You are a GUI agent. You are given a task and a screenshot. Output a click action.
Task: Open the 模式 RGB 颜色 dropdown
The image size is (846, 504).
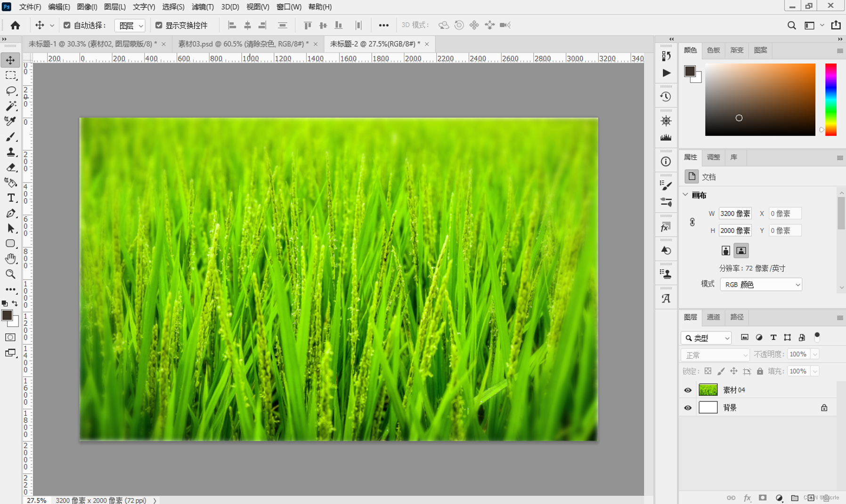761,285
